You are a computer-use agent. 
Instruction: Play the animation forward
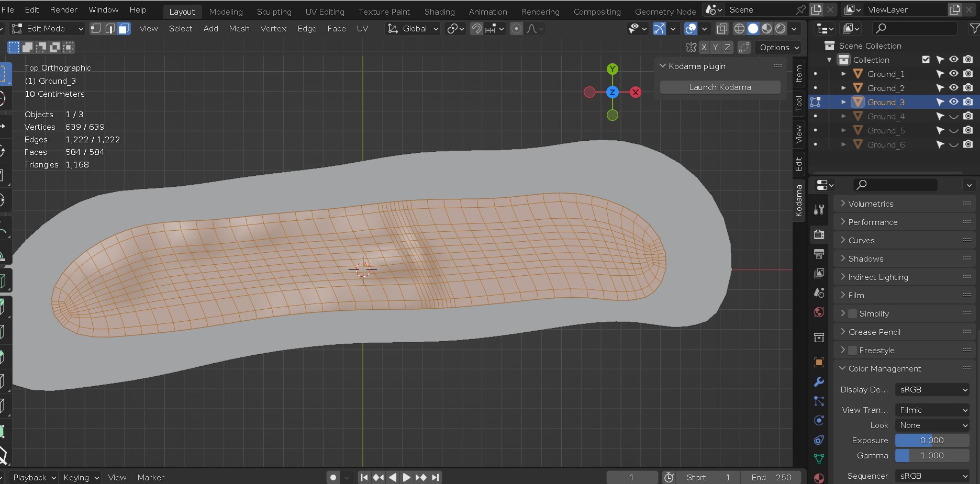(x=407, y=477)
